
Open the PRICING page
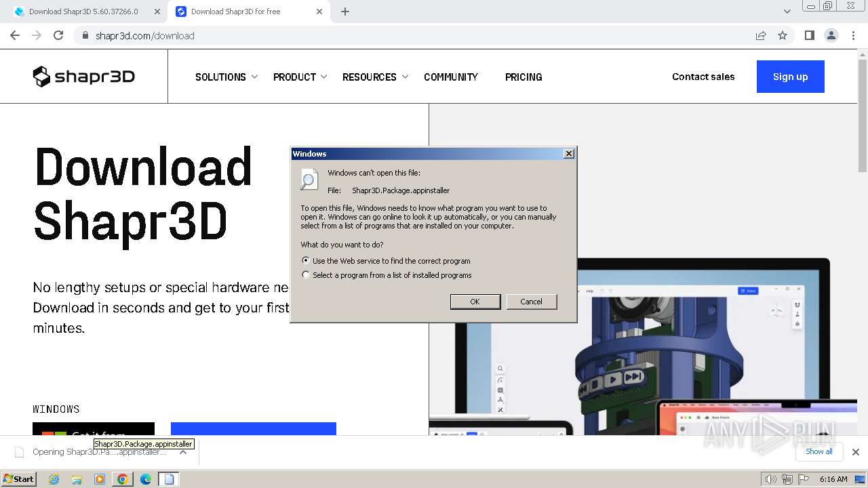click(524, 77)
